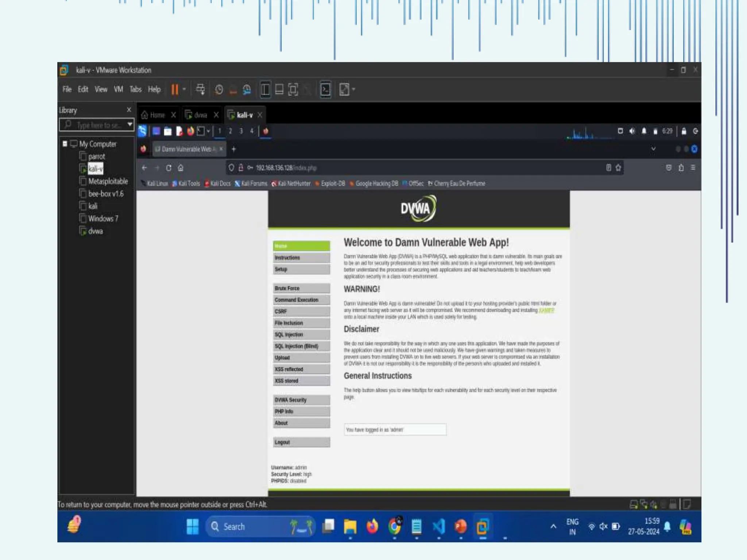Expand the library search dropdown arrow
Image resolution: width=747 pixels, height=560 pixels.
(129, 125)
